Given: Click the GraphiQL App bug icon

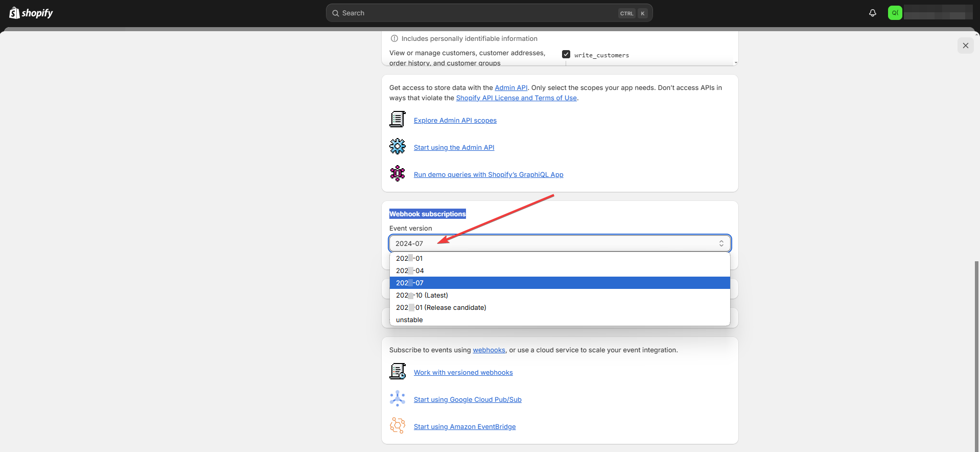Looking at the screenshot, I should 398,174.
